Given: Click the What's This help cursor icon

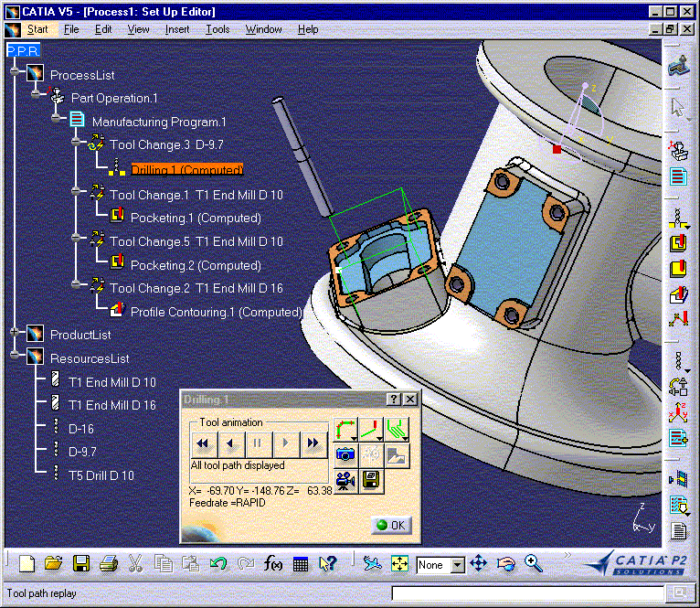Looking at the screenshot, I should coord(328,564).
